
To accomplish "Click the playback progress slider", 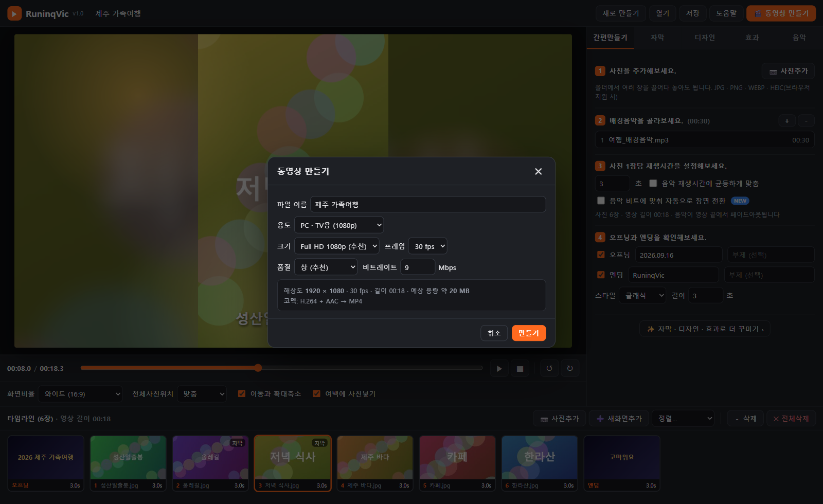I will (281, 368).
